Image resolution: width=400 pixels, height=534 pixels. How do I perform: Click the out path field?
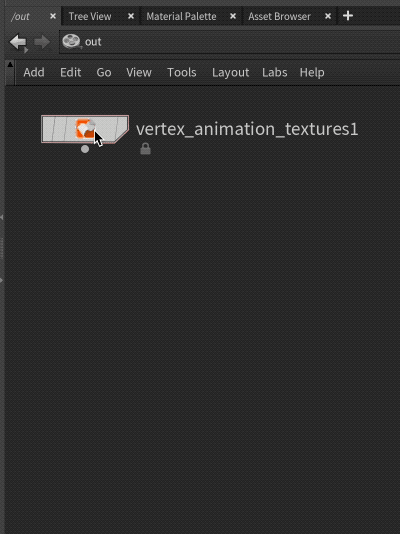pyautogui.click(x=230, y=42)
